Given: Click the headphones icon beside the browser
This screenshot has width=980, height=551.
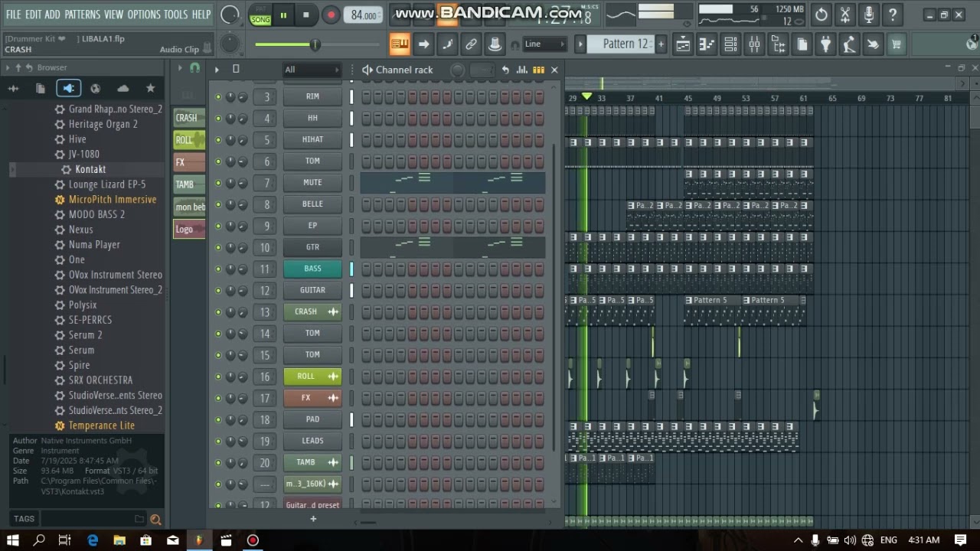Looking at the screenshot, I should tap(194, 68).
